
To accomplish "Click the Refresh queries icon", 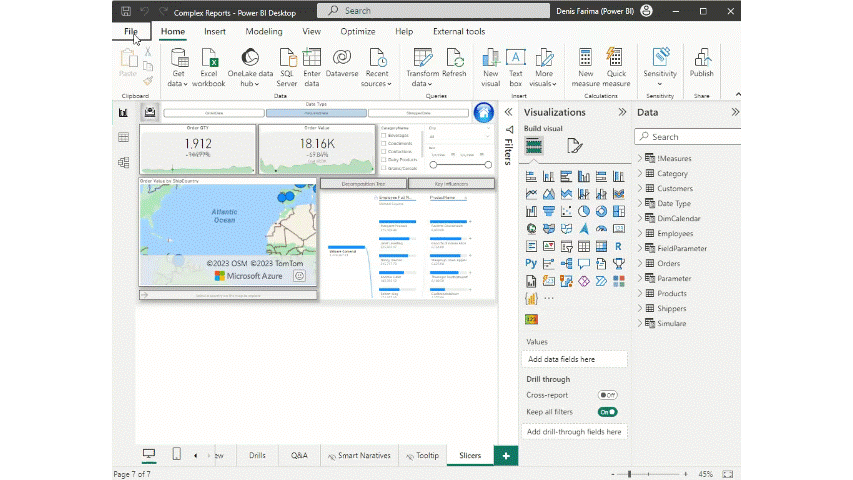I will [454, 58].
